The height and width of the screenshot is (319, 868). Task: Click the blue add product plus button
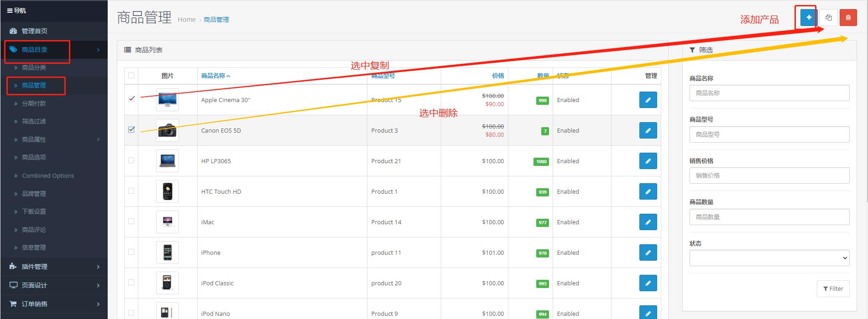click(x=809, y=18)
